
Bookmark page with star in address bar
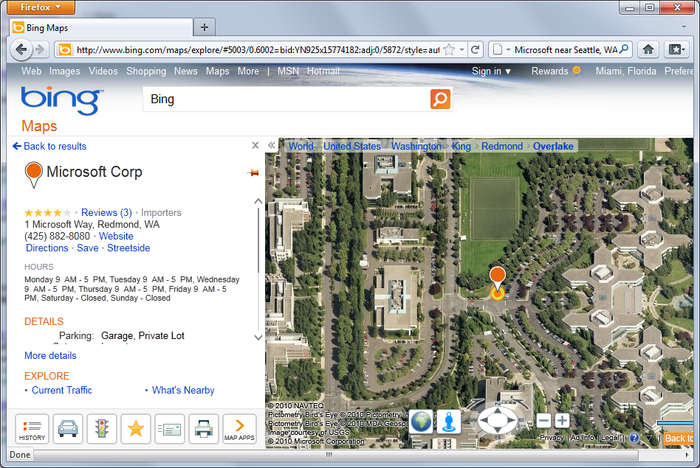click(450, 50)
